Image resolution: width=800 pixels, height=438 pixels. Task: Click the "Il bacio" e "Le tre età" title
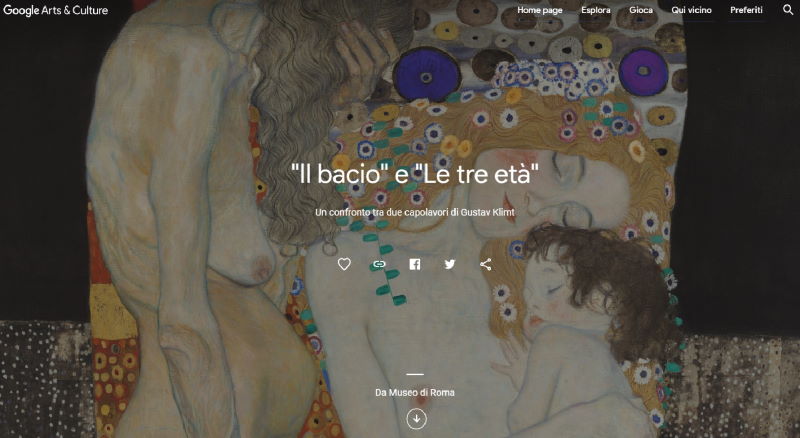pyautogui.click(x=415, y=174)
